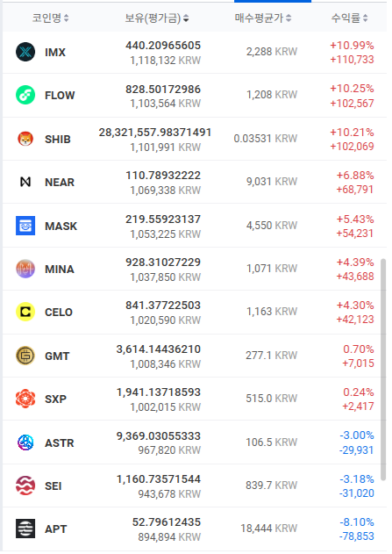Open the SEI coin icon
The image size is (392, 554).
pyautogui.click(x=25, y=486)
